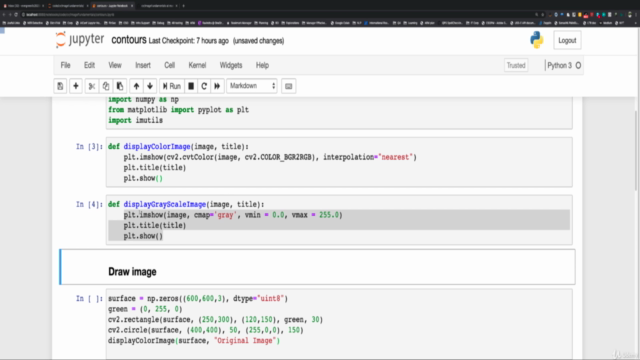Paste cells below icon
Screen dimensions: 640x360
[x=120, y=86]
